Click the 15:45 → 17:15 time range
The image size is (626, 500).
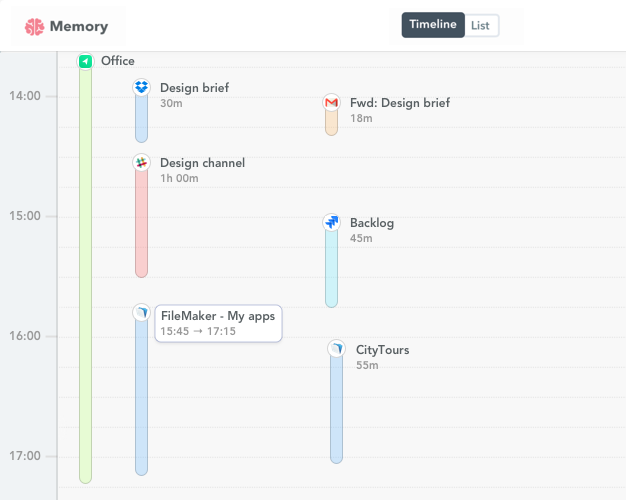198,331
